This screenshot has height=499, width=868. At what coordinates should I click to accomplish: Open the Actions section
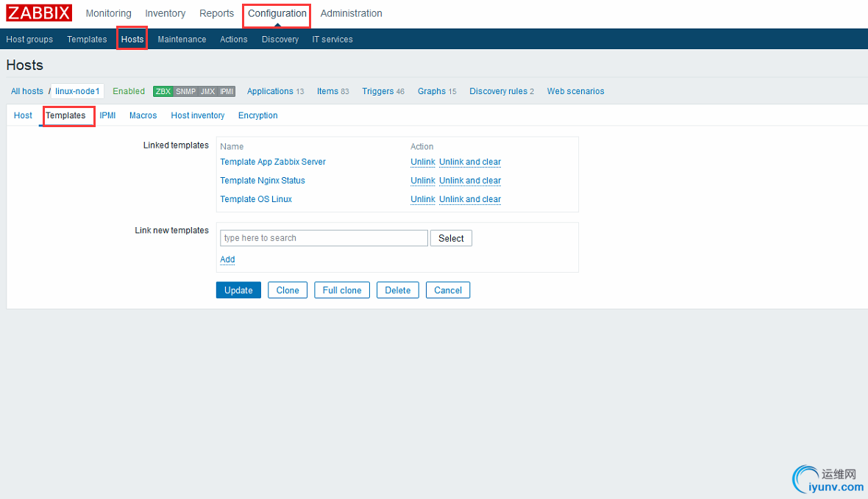[x=234, y=39]
